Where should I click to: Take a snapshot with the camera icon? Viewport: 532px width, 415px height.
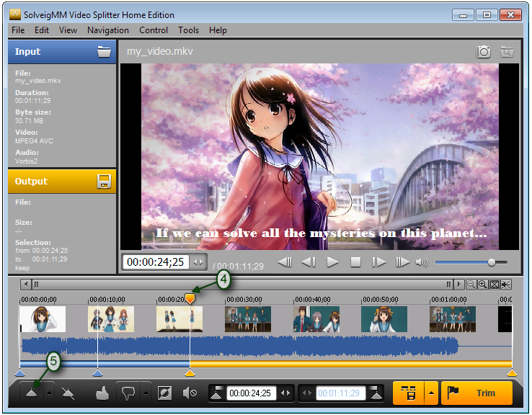[x=484, y=52]
